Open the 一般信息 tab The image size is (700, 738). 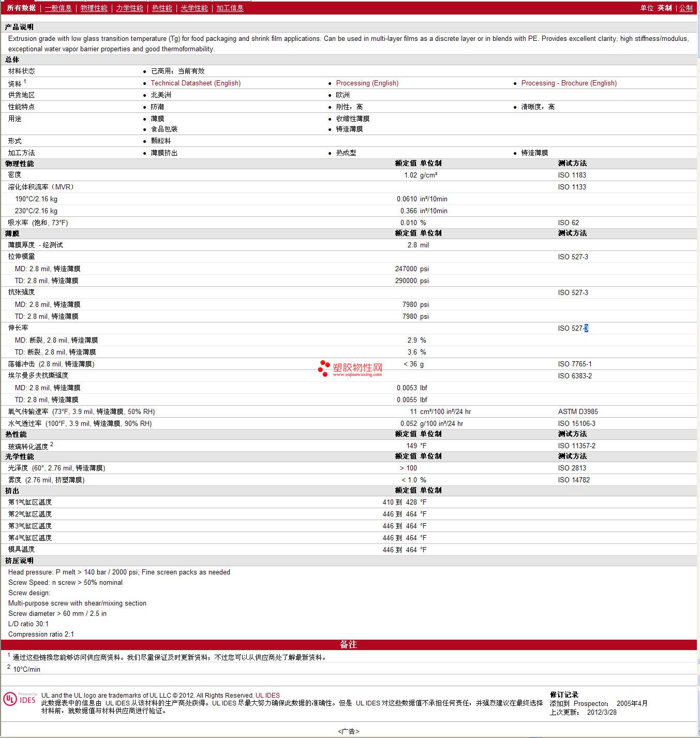58,8
